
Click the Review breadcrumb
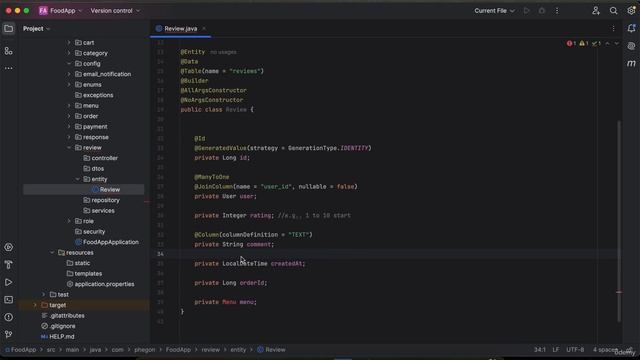tap(271, 350)
